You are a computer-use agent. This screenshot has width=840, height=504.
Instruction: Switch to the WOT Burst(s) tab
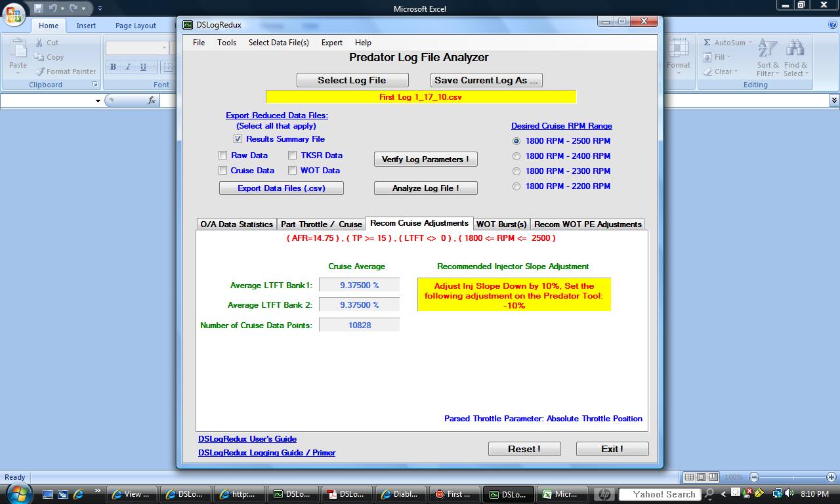[x=501, y=224]
